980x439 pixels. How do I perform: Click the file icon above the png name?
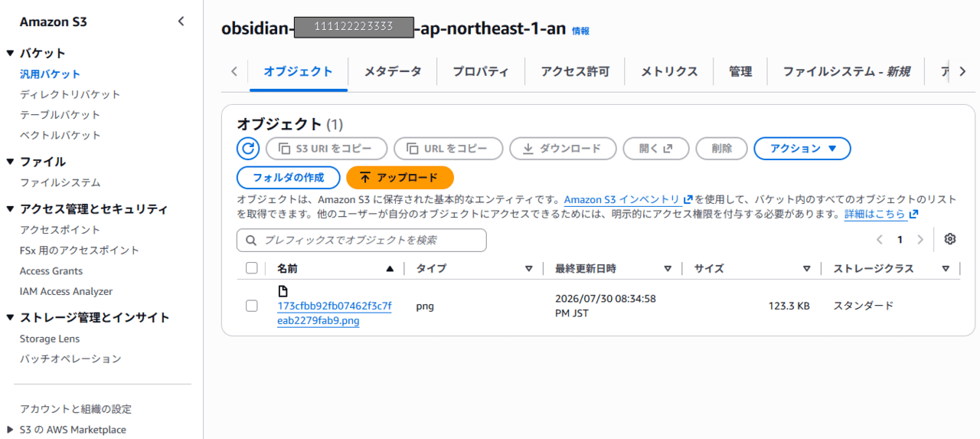[283, 291]
